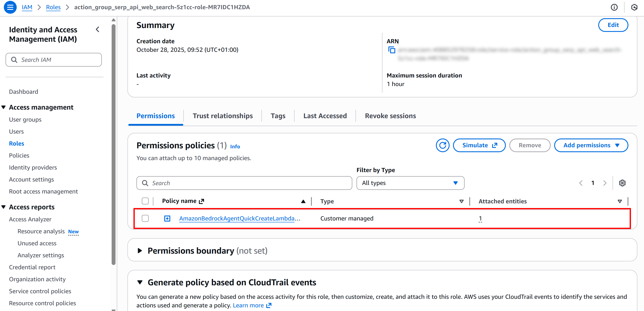Viewport: 644px width, 311px height.
Task: Click the magnifier icon in the Search IAM box
Action: (14, 60)
